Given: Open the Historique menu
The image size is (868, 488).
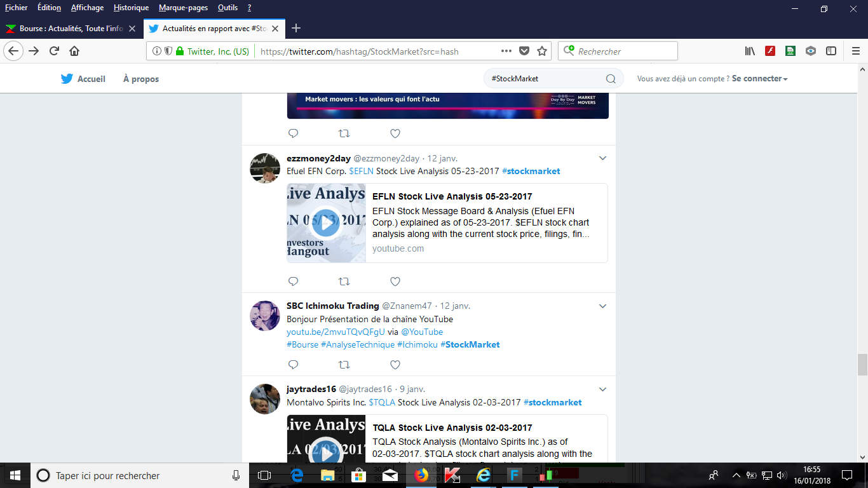Looking at the screenshot, I should tap(131, 8).
